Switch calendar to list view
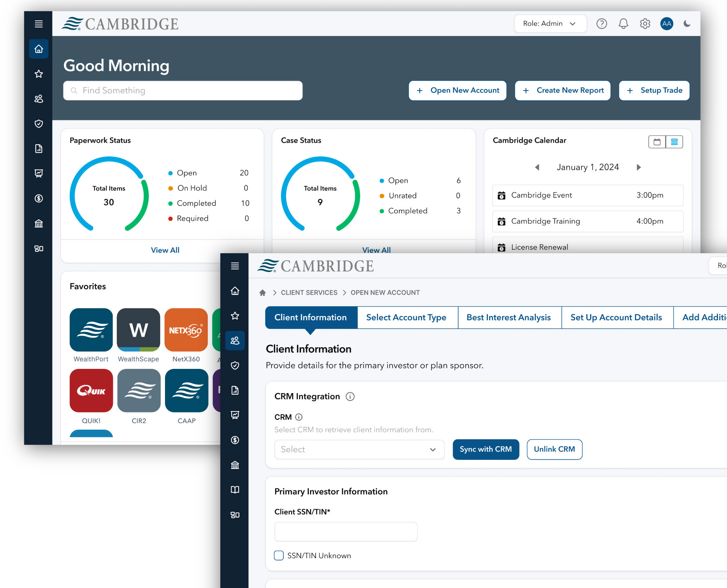The image size is (727, 588). tap(674, 142)
